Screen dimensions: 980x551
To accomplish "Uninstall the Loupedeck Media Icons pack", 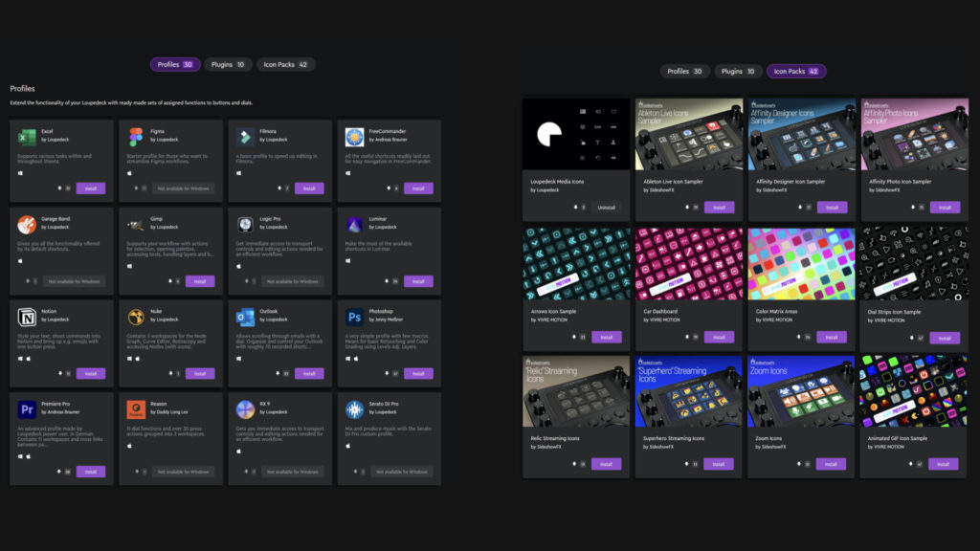I will [606, 208].
